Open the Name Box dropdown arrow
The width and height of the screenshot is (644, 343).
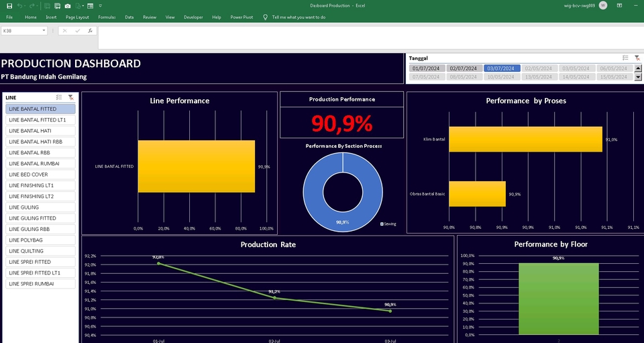pos(44,31)
